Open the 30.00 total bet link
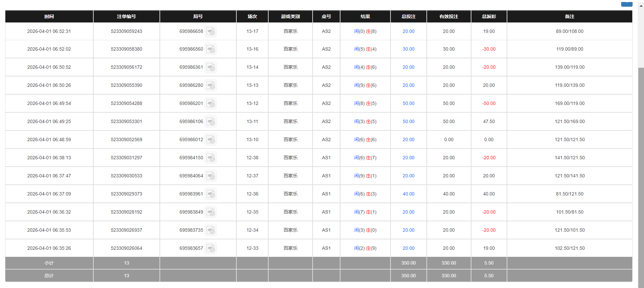 [x=408, y=49]
